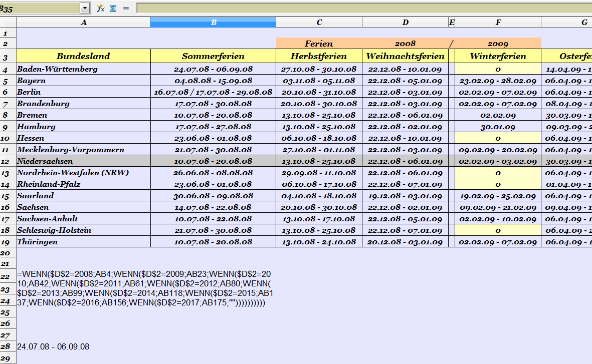This screenshot has width=592, height=364.
Task: Select column A header
Action: pyautogui.click(x=83, y=23)
